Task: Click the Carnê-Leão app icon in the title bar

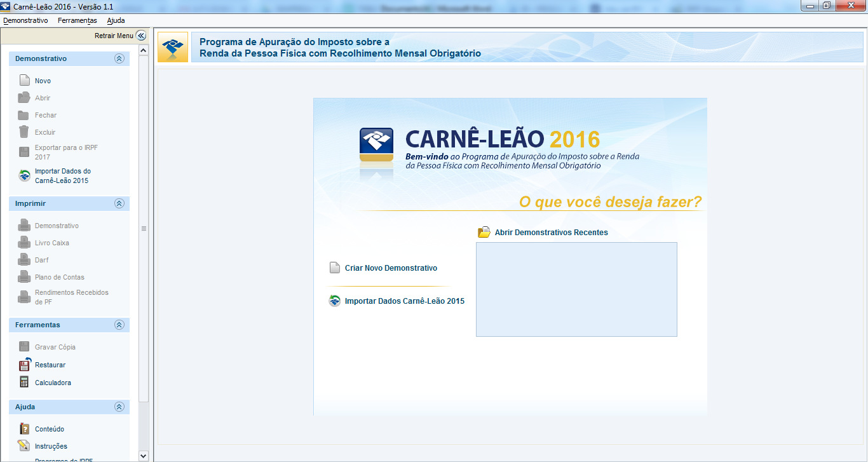Action: [x=6, y=6]
